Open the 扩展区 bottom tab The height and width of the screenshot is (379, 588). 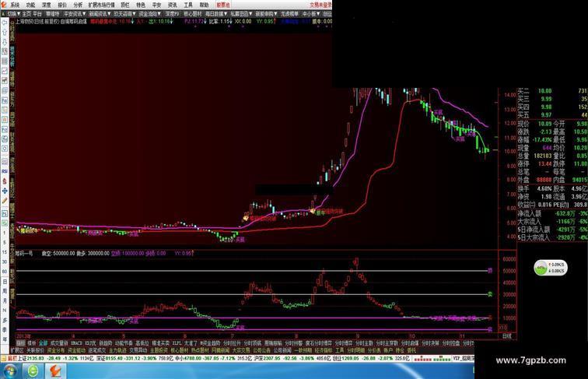click(17, 350)
